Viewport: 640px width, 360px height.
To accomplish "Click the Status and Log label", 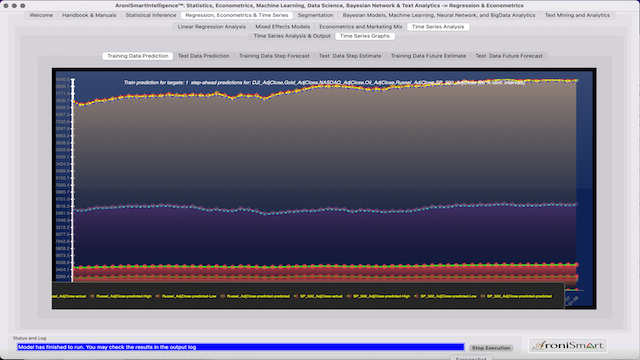I will click(x=29, y=338).
